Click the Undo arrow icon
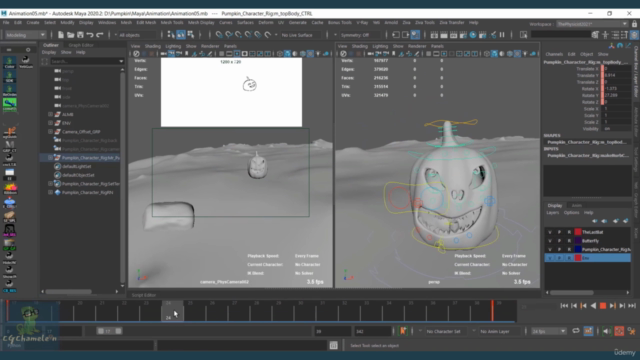The image size is (640, 360). tap(90, 35)
